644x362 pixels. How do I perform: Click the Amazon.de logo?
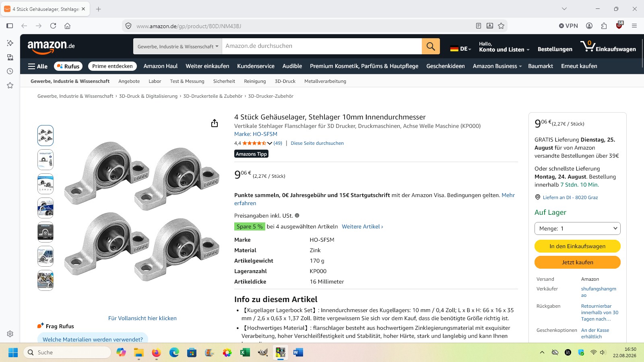coord(51,47)
